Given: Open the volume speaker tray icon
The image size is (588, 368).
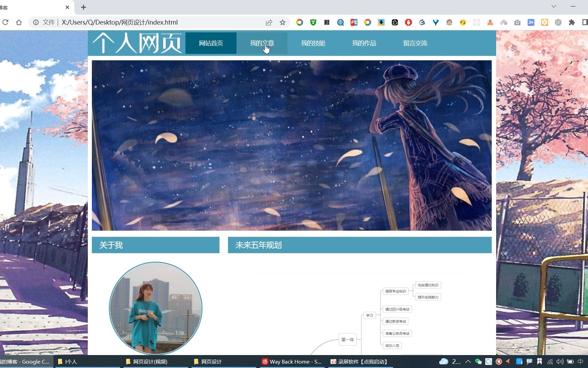Looking at the screenshot, I should [560, 362].
